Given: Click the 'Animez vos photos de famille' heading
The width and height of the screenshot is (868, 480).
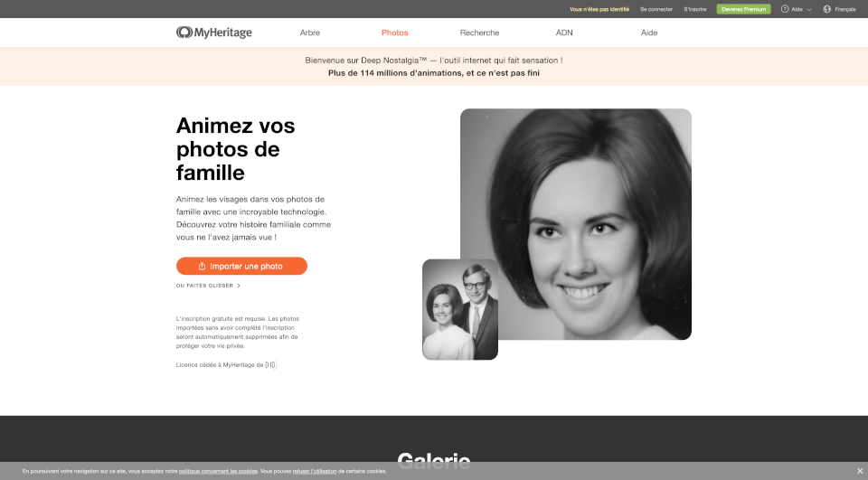Looking at the screenshot, I should (x=236, y=149).
